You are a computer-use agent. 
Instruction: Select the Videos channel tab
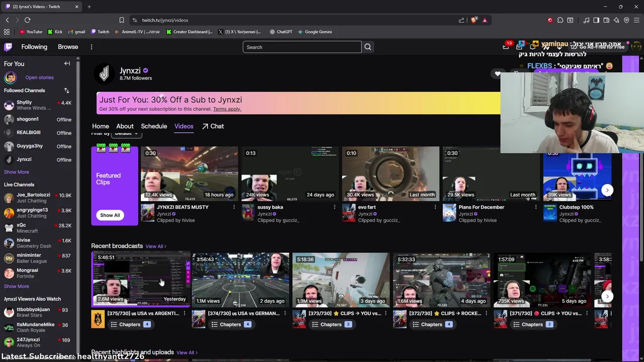pyautogui.click(x=184, y=126)
